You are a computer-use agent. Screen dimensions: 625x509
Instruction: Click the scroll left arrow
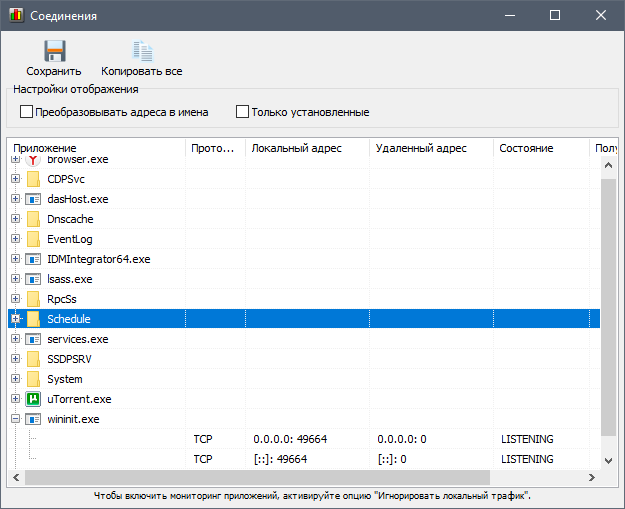click(x=16, y=477)
